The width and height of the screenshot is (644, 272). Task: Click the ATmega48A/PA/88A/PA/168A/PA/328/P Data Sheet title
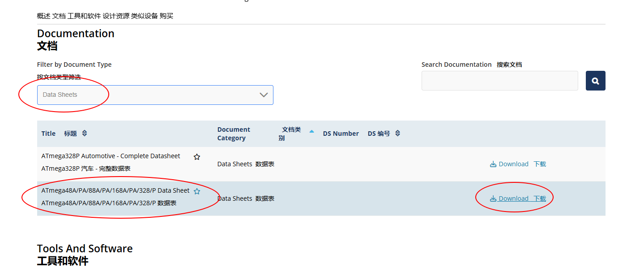(115, 190)
